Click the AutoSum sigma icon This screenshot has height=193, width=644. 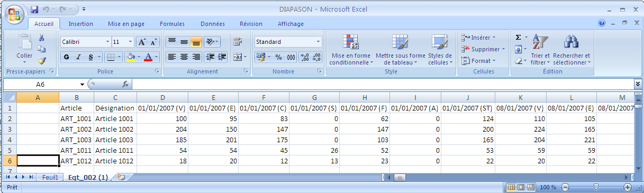coord(518,38)
